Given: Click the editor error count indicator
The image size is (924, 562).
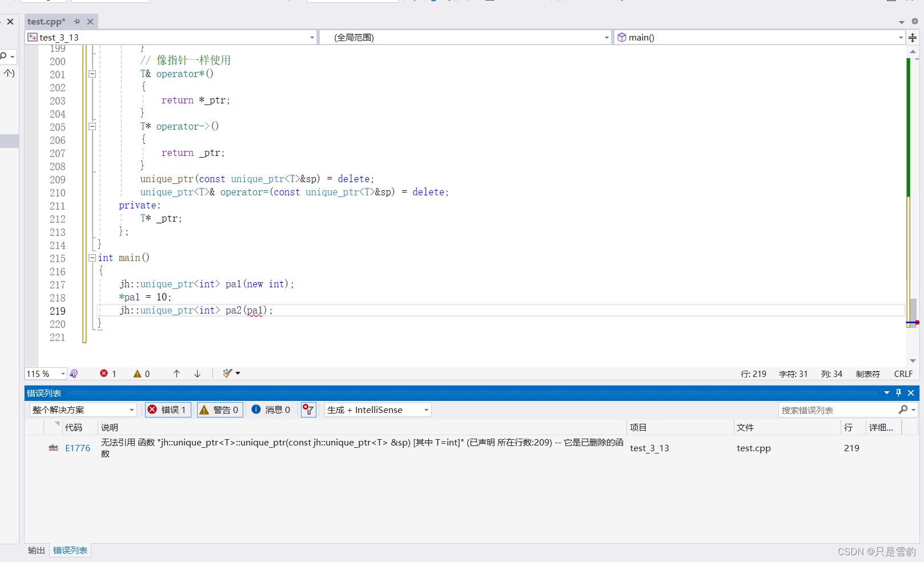Looking at the screenshot, I should [x=108, y=374].
